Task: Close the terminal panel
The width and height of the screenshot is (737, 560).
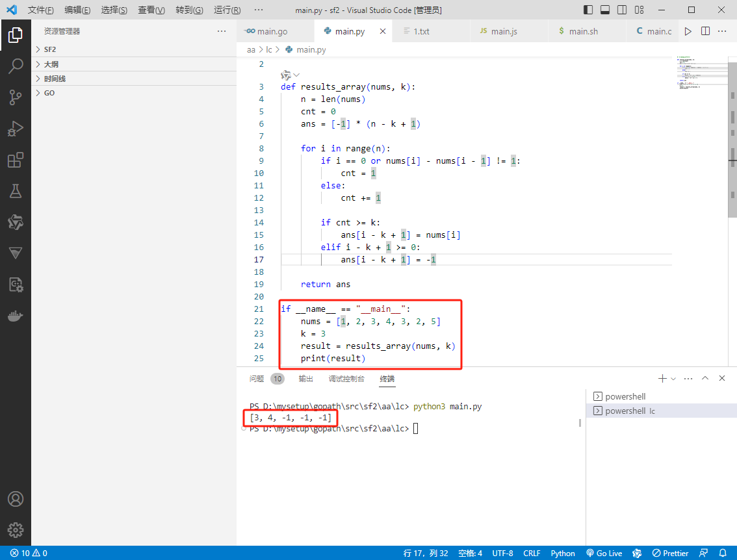Action: click(x=722, y=378)
